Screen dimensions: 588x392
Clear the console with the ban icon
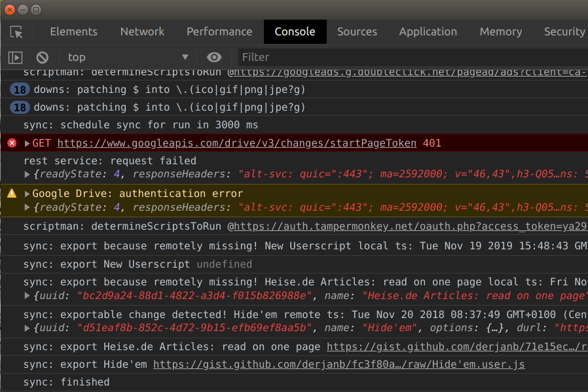[43, 58]
